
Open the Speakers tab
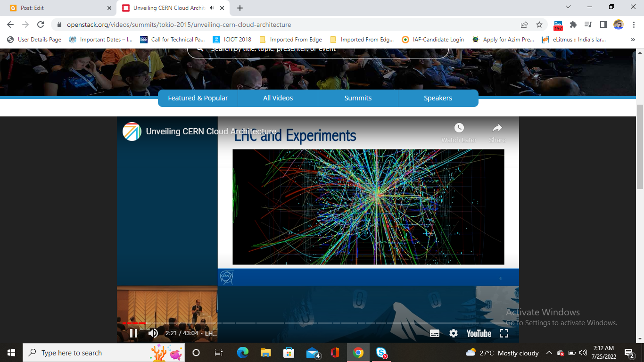pos(438,98)
